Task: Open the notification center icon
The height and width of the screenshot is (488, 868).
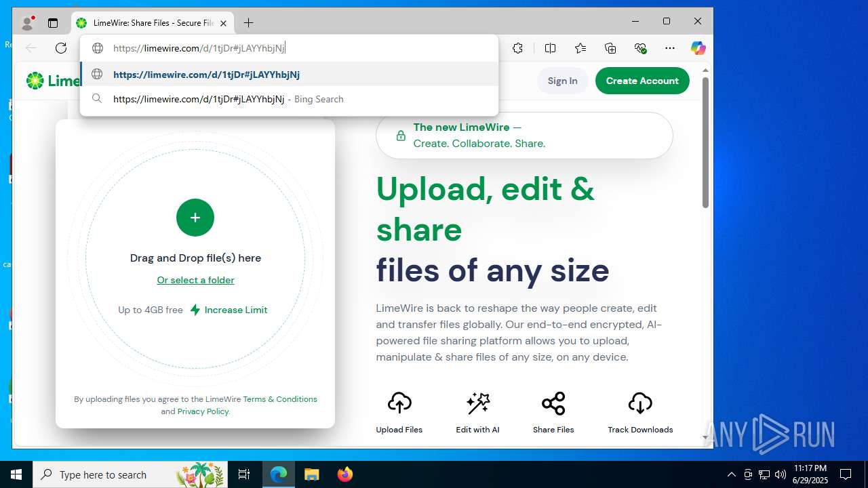Action: [x=846, y=474]
